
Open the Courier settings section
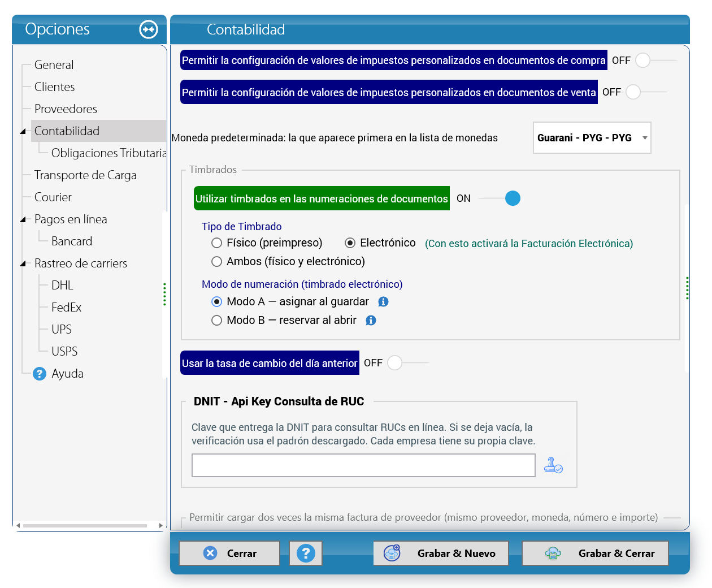click(53, 197)
